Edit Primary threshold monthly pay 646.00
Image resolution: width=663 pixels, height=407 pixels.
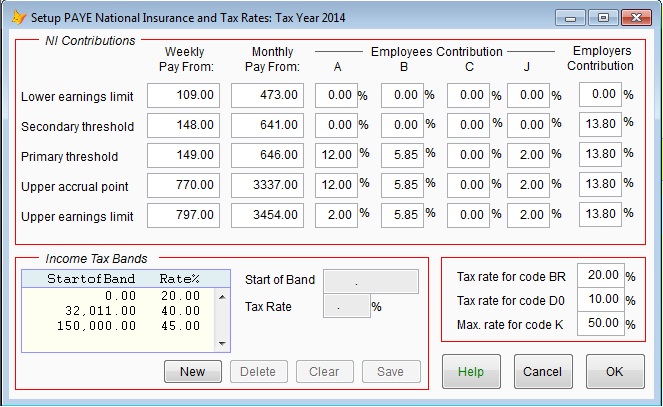pyautogui.click(x=267, y=155)
